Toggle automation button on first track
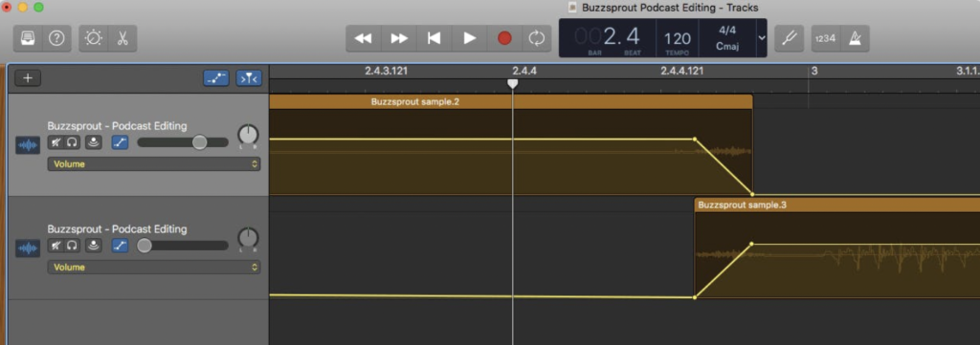Viewport: 980px width, 345px height. pos(120,142)
